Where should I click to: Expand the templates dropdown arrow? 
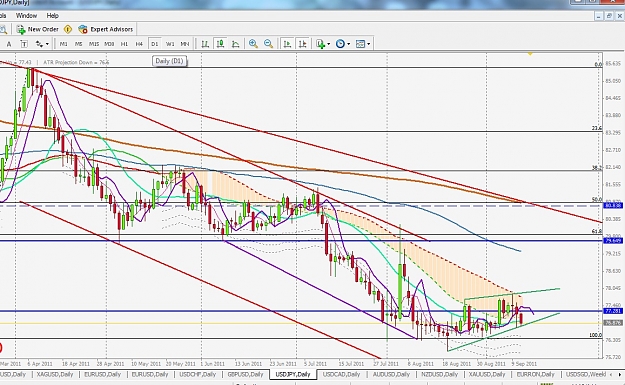coord(369,44)
